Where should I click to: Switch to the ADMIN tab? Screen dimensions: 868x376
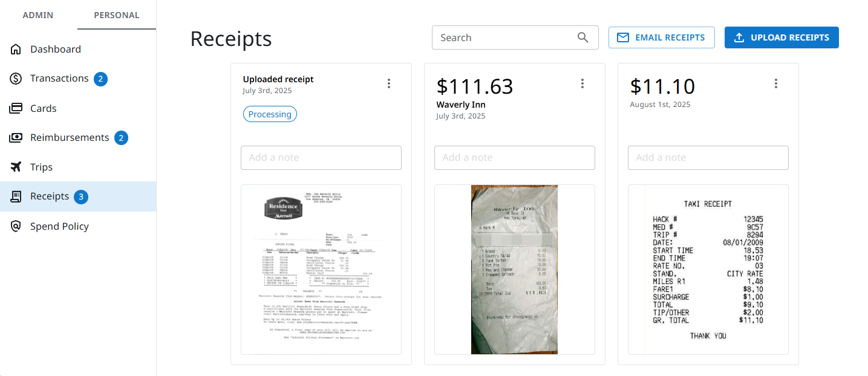click(38, 15)
